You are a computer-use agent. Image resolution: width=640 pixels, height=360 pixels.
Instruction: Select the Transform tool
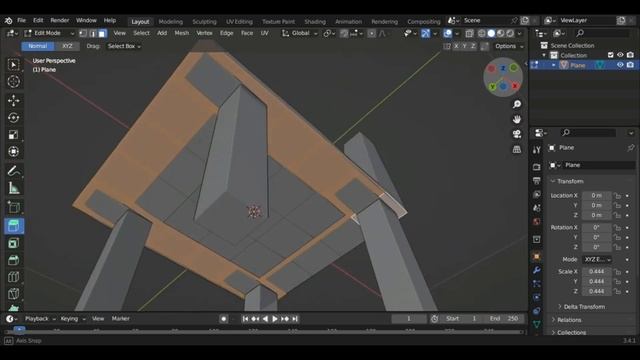click(13, 151)
